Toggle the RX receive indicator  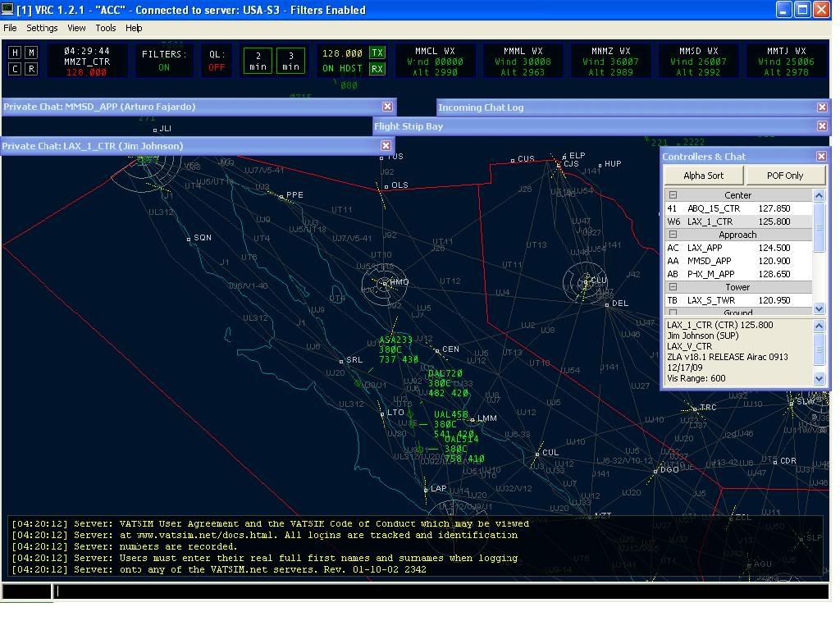coord(377,69)
